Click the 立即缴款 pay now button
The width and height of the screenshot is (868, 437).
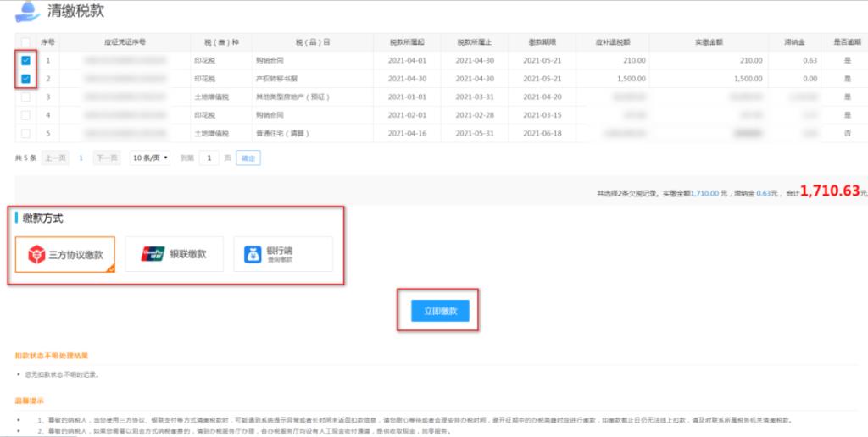pyautogui.click(x=439, y=311)
